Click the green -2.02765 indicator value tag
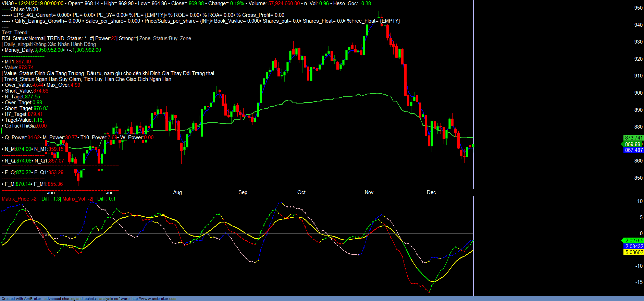 633,241
